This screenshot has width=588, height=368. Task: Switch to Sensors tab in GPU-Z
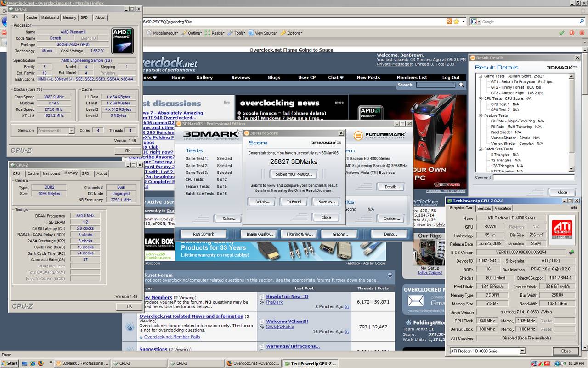(x=484, y=208)
